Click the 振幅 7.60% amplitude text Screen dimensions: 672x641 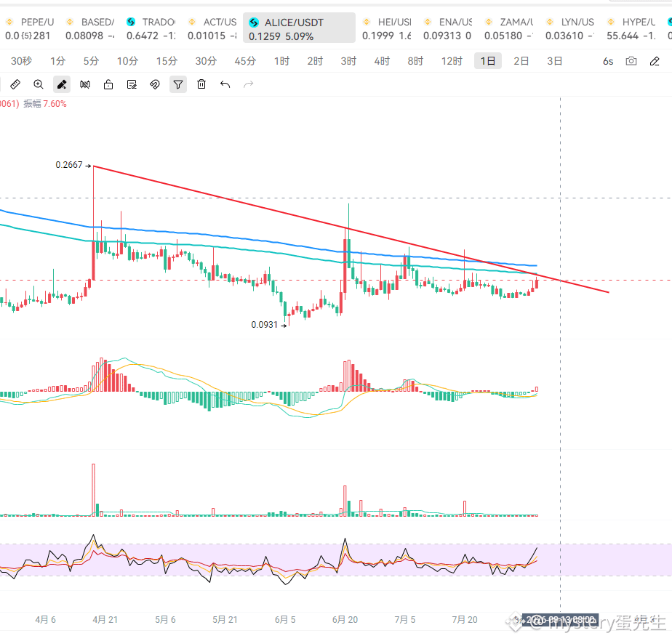pos(45,104)
